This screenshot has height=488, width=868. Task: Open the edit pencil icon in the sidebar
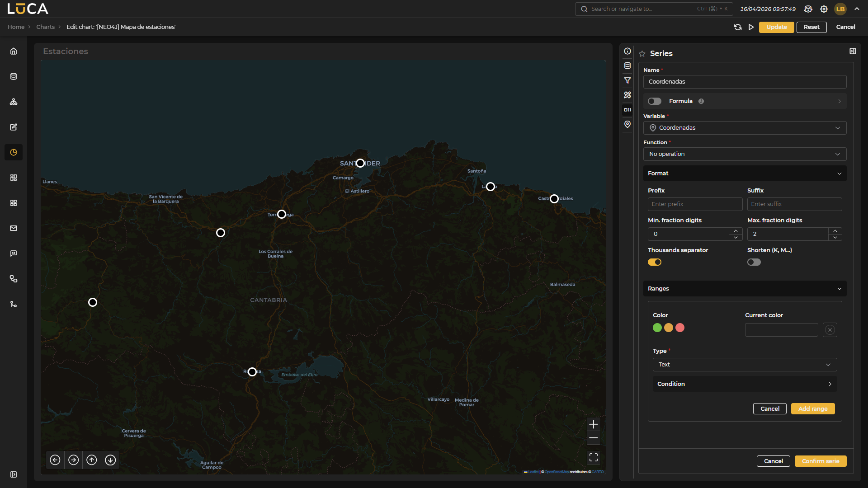pos(14,127)
